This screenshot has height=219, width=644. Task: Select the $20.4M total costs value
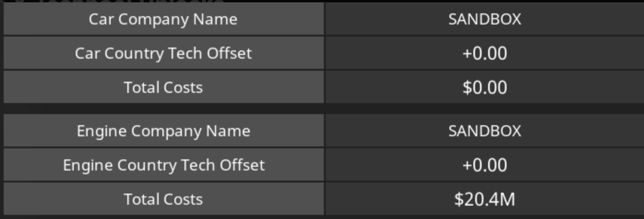pyautogui.click(x=484, y=199)
